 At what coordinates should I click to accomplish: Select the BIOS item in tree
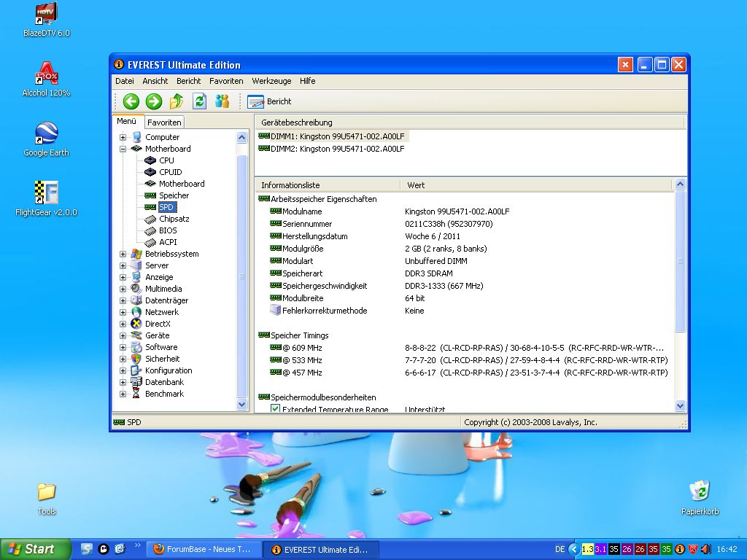click(x=168, y=230)
